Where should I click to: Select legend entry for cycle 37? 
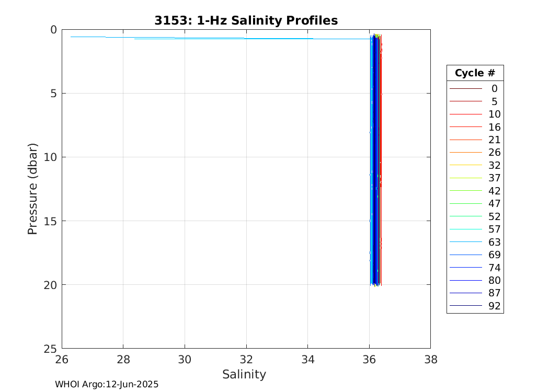click(x=475, y=178)
